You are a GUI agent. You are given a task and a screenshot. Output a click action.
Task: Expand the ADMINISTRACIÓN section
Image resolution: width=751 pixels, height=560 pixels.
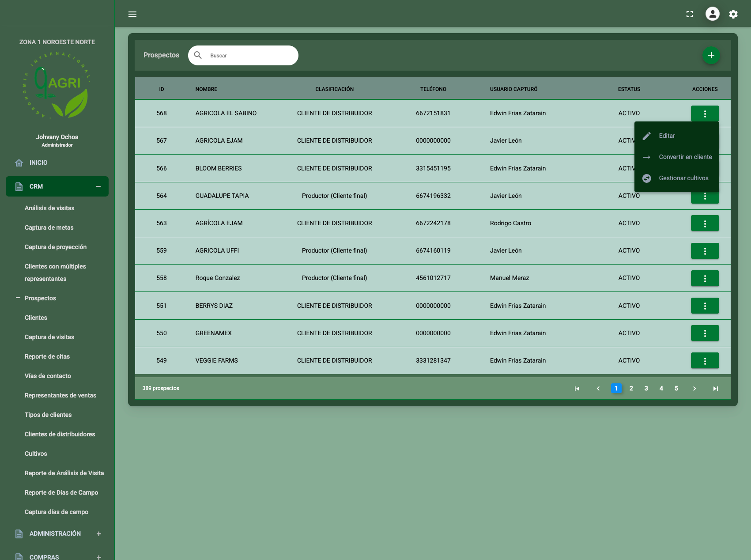pos(98,534)
